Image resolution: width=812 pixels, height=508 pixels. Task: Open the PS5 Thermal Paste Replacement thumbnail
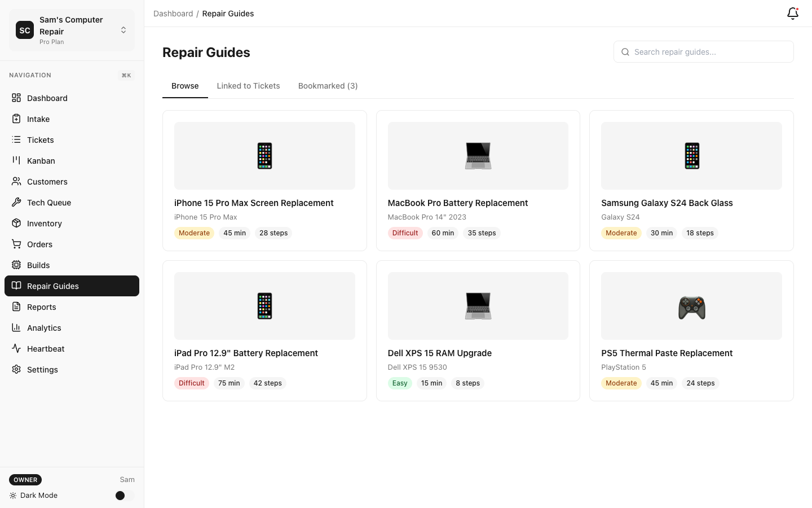tap(691, 305)
